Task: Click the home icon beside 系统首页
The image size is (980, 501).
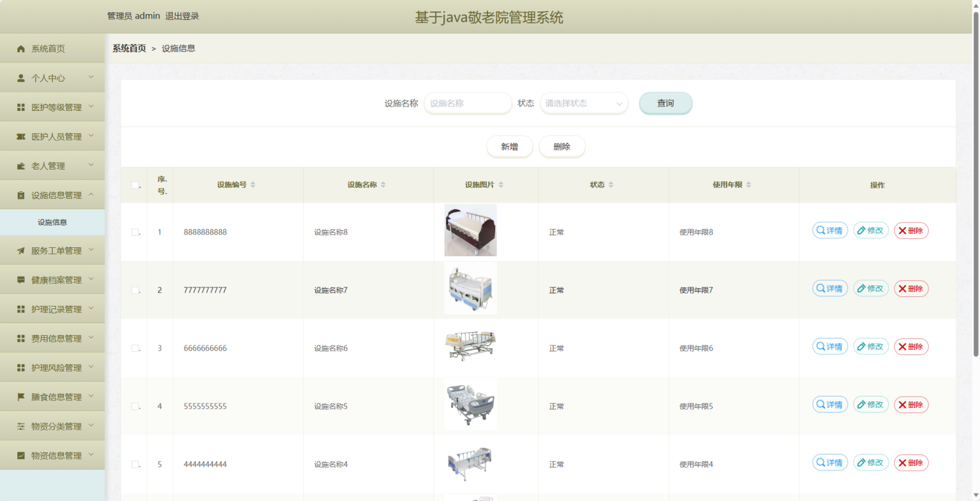Action: coord(20,49)
